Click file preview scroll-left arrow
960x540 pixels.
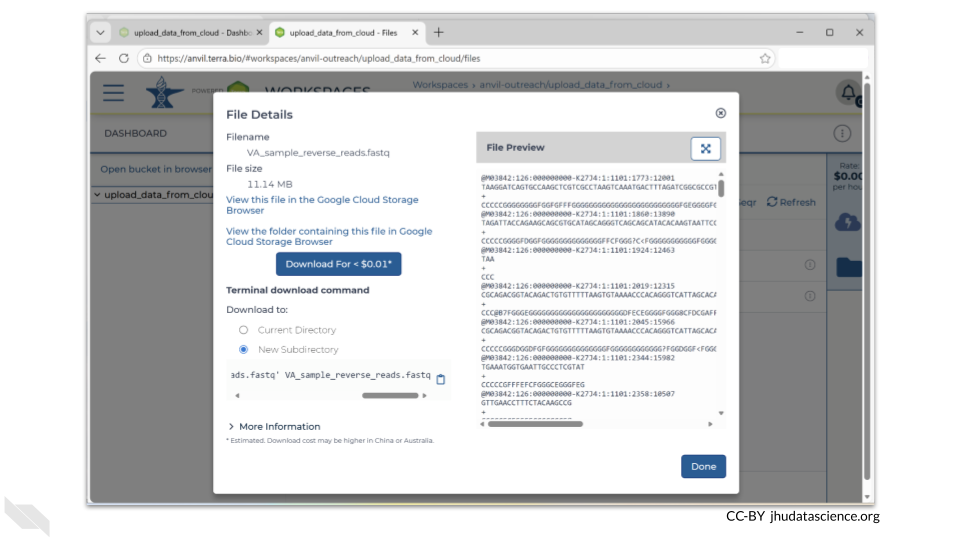point(482,424)
